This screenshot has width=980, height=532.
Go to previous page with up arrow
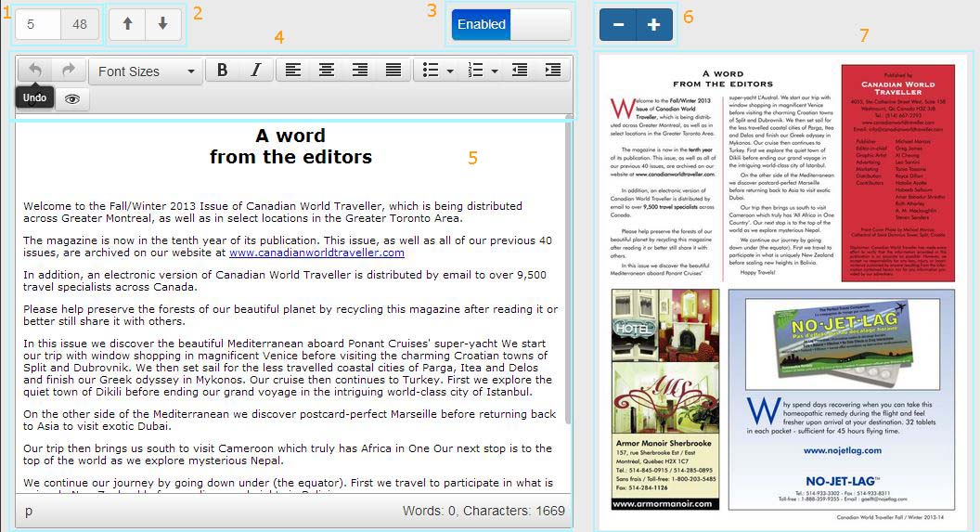pyautogui.click(x=127, y=24)
